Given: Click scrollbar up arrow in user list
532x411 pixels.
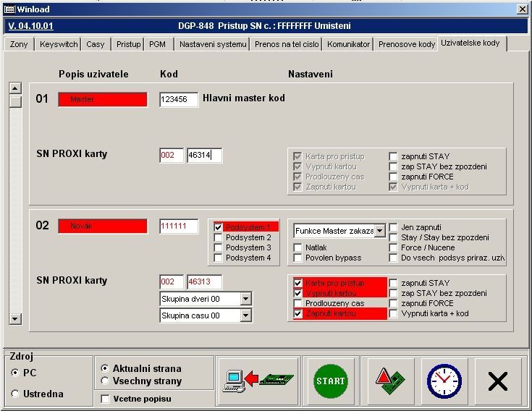Looking at the screenshot, I should (x=14, y=88).
